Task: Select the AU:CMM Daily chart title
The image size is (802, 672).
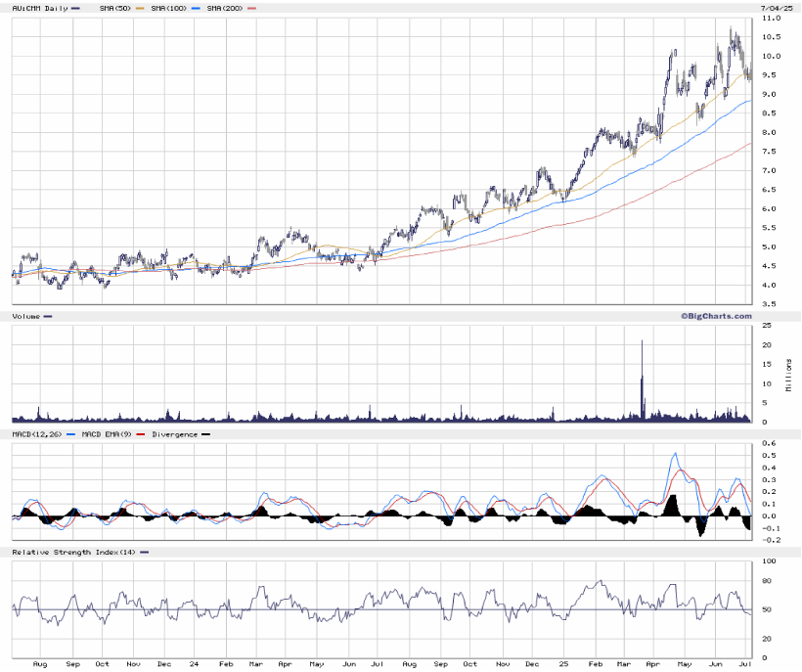Action: click(38, 8)
